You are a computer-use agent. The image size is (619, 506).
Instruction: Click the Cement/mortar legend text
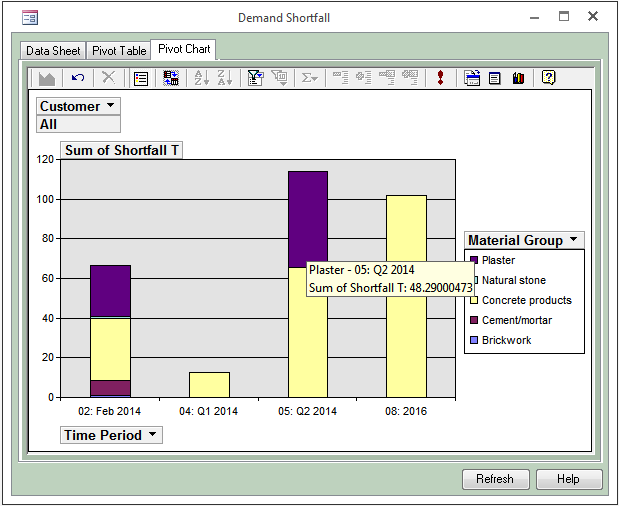pos(517,320)
